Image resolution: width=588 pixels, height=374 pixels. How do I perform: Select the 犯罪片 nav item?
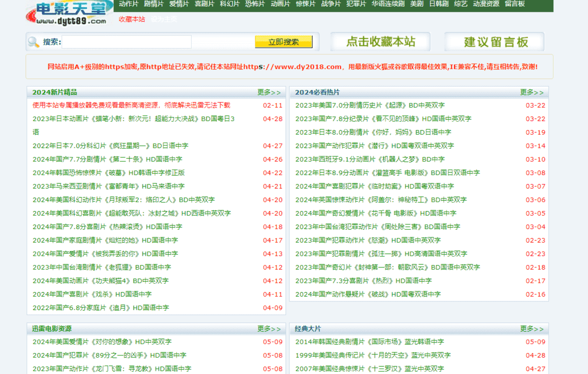pos(356,4)
